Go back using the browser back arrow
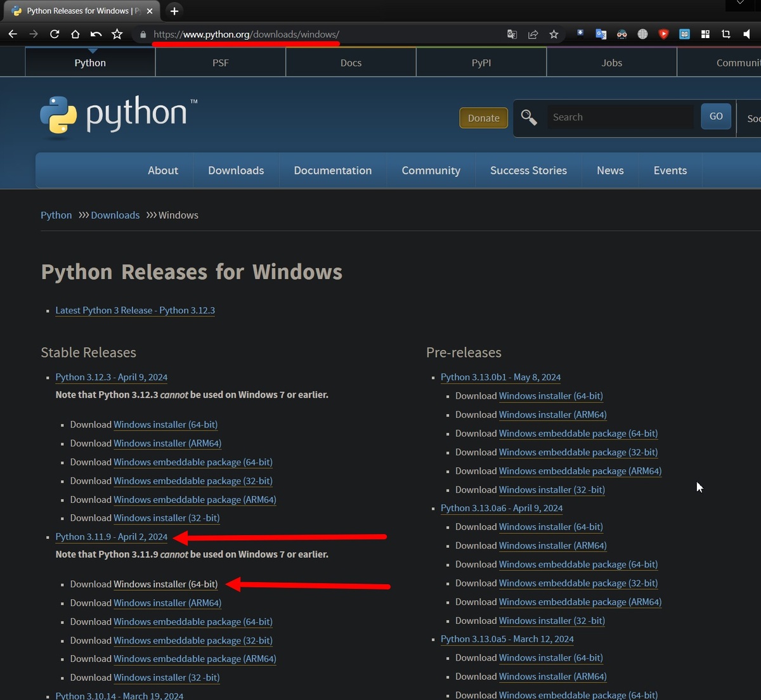The width and height of the screenshot is (761, 700). 13,34
